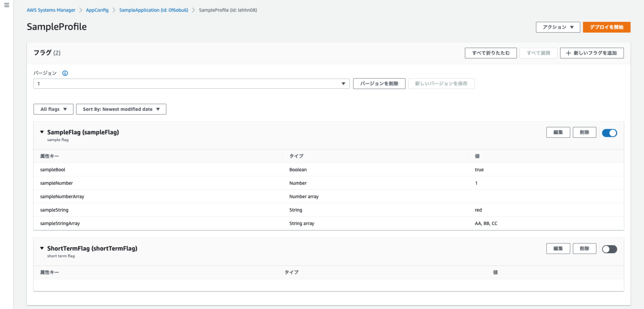
Task: Go to AWS Systems Manager breadcrumb
Action: pos(51,10)
